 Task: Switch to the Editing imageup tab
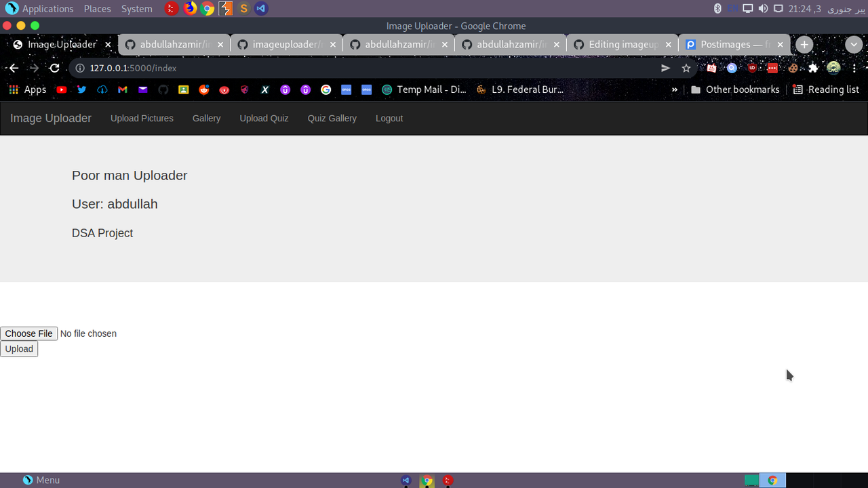pyautogui.click(x=623, y=45)
